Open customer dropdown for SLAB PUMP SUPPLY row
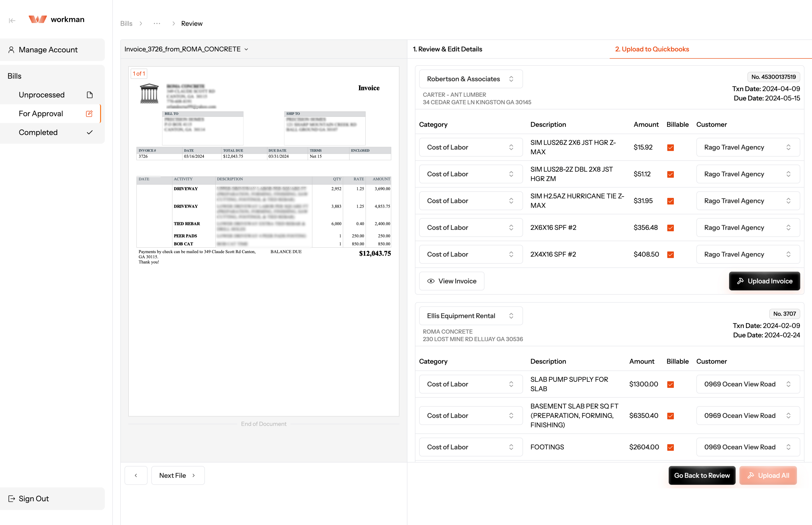The height and width of the screenshot is (525, 812). coord(748,384)
